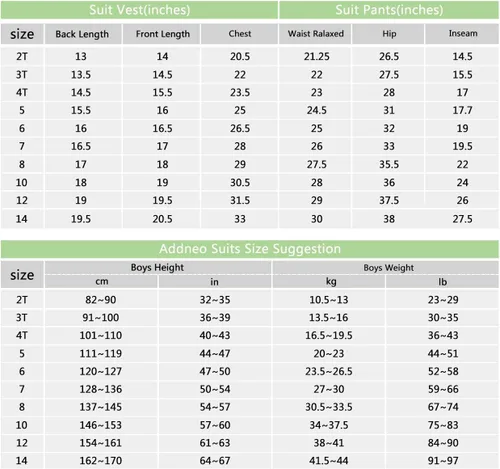Select the Back Length column header
Screen dimensions: 500x469
point(82,34)
